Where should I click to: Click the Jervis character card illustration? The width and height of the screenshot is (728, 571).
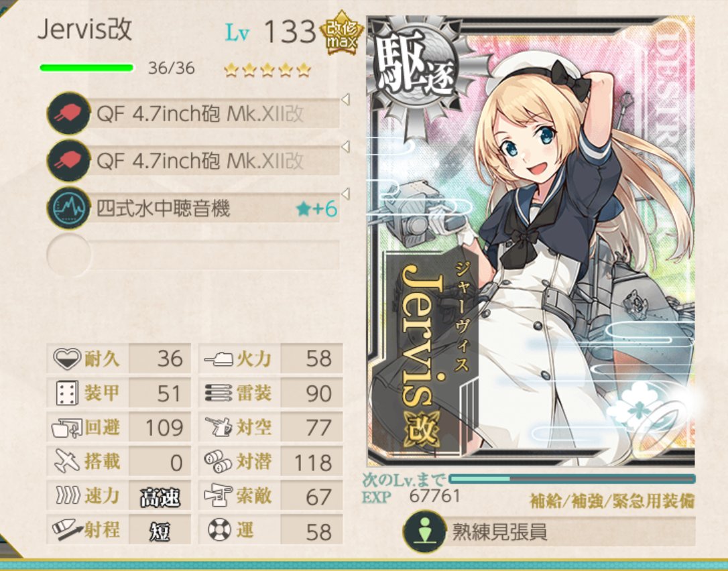pyautogui.click(x=531, y=241)
